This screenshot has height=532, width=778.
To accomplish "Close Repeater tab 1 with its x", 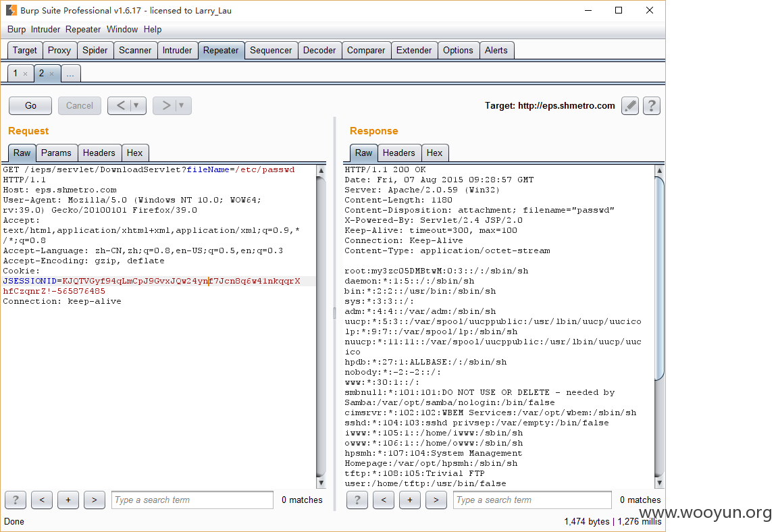I will 25,74.
